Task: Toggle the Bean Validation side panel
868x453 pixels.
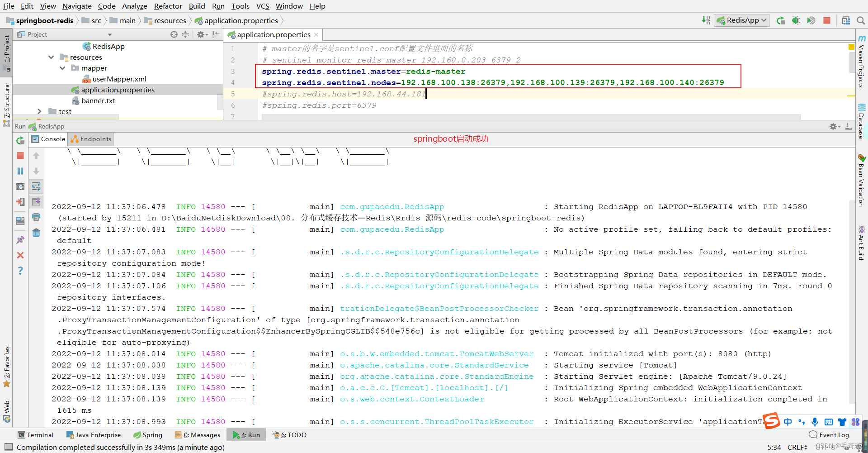Action: [862, 180]
